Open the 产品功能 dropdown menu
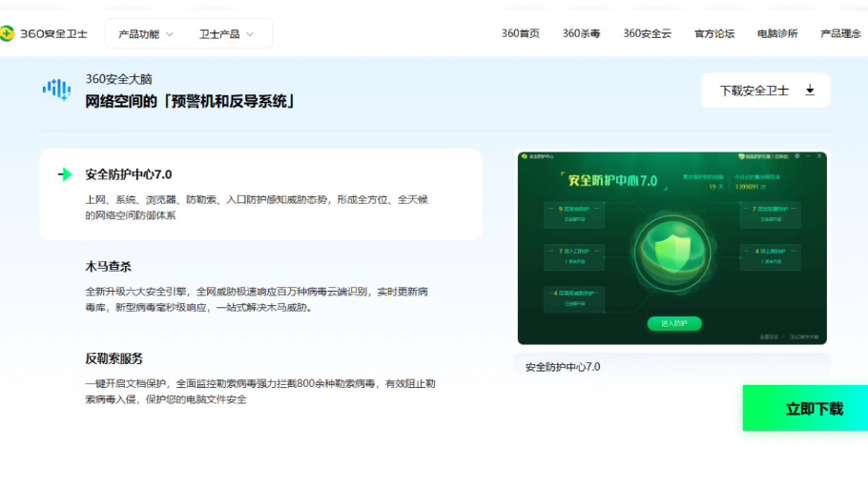Screen dimensions: 868x488 146,34
